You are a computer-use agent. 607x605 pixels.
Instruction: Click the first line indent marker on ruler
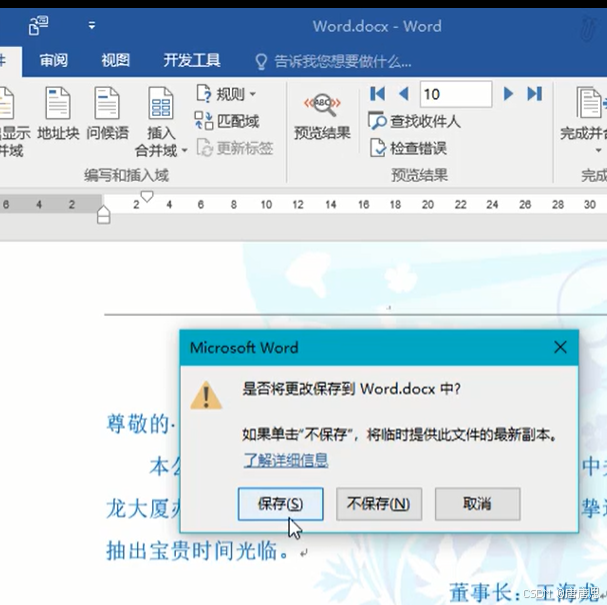click(x=147, y=196)
